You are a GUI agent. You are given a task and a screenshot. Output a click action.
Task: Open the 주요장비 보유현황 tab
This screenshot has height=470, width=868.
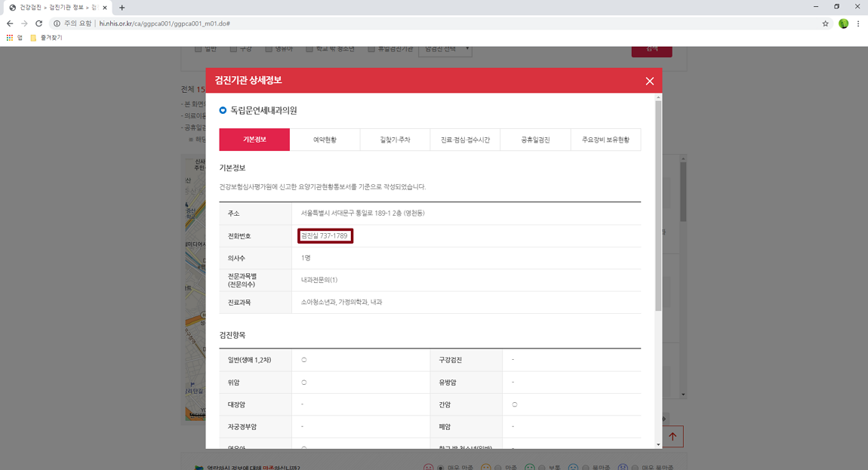click(605, 140)
